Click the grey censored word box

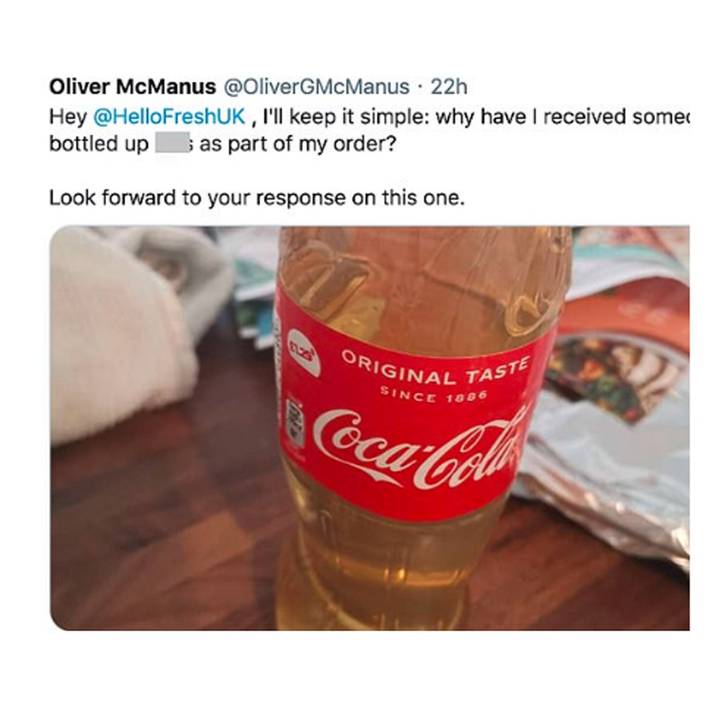click(174, 146)
